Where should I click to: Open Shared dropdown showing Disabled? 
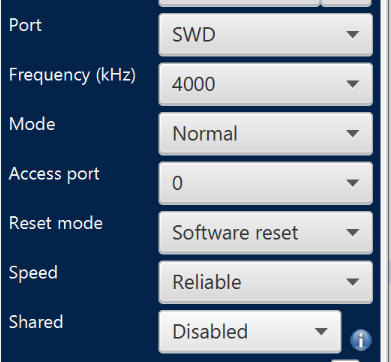[x=250, y=331]
